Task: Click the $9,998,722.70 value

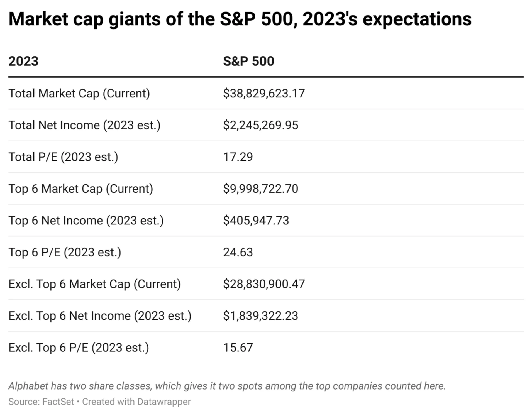Action: pyautogui.click(x=260, y=189)
